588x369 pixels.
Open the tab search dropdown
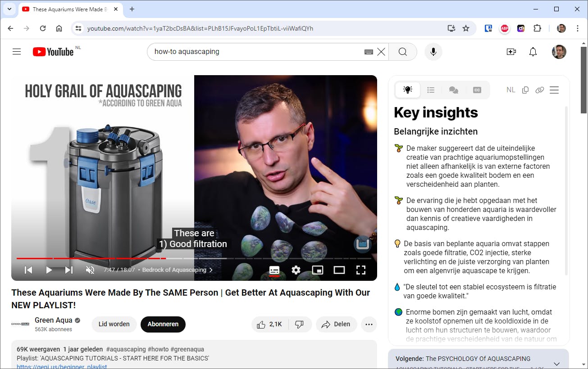(9, 9)
